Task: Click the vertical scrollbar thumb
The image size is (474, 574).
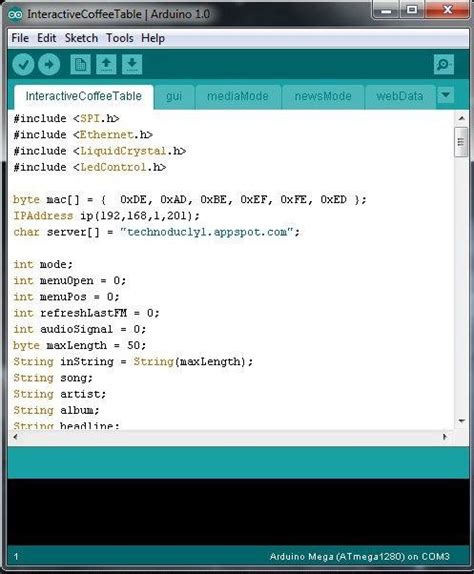Action: pyautogui.click(x=461, y=142)
